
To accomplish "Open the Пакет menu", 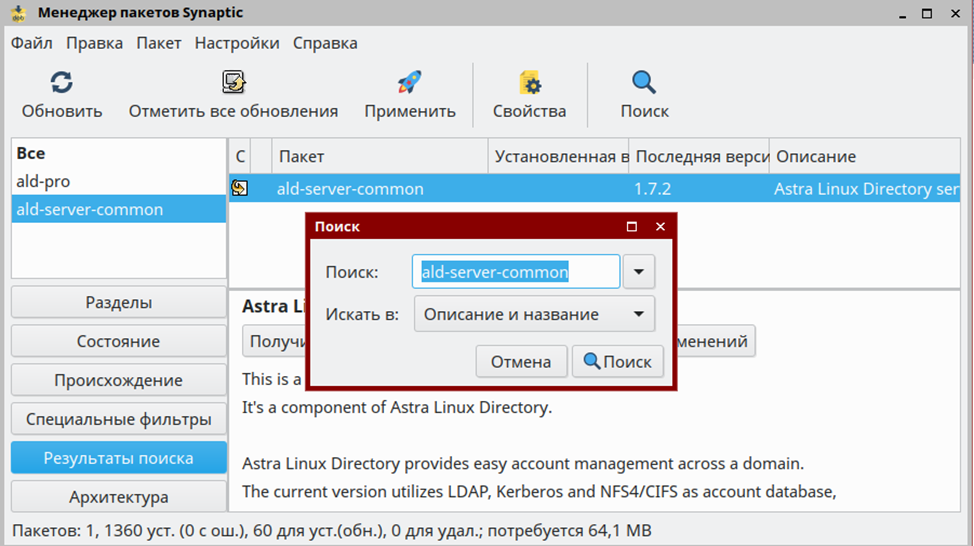I will click(159, 43).
